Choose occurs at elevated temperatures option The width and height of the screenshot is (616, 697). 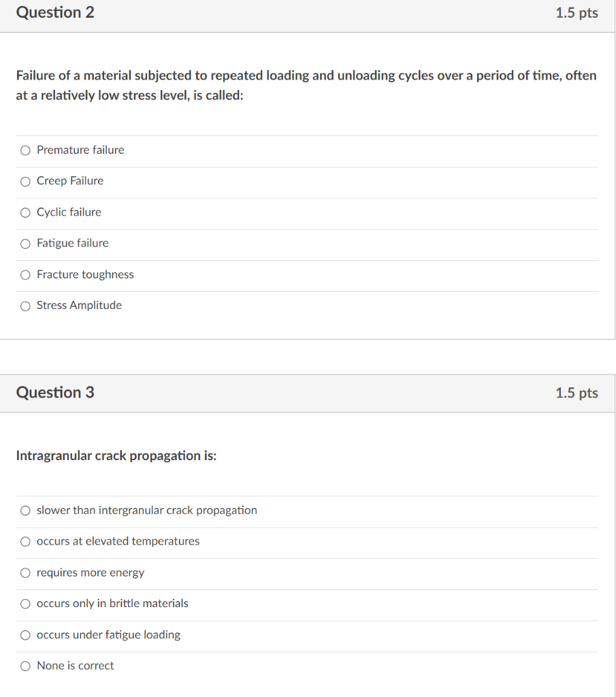coord(25,541)
